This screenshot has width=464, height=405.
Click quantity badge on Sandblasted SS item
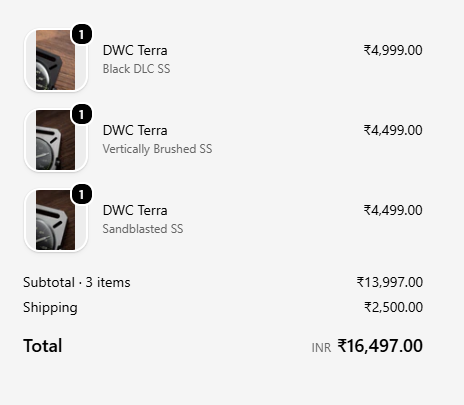[82, 194]
